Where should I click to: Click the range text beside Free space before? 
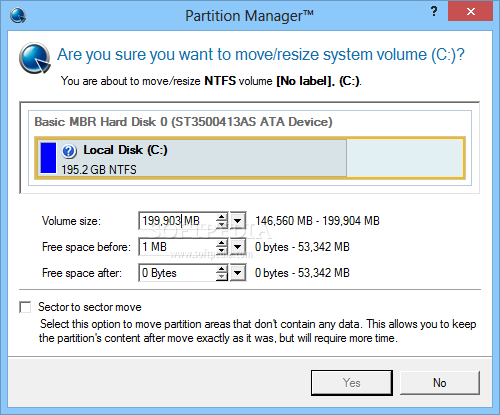pyautogui.click(x=302, y=247)
